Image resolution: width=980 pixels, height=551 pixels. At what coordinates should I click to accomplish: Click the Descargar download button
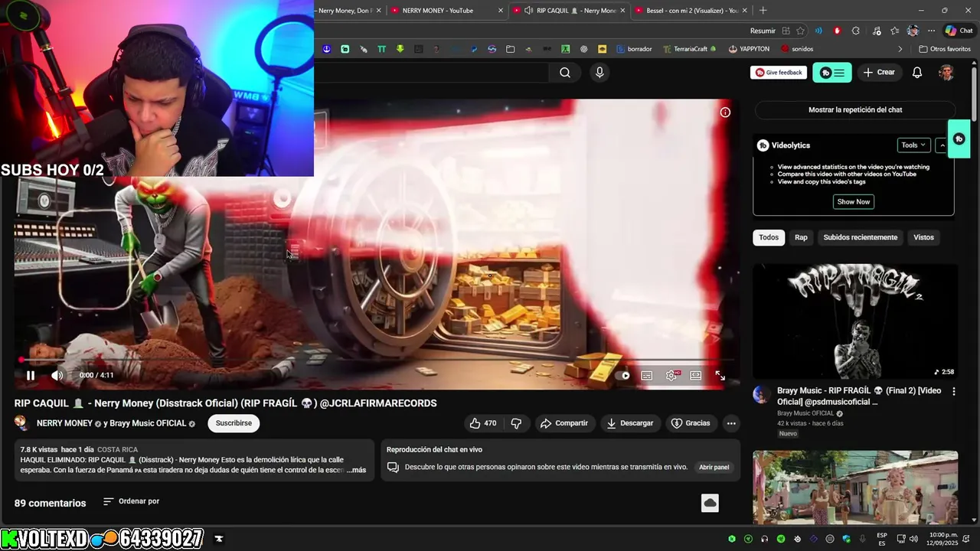pyautogui.click(x=630, y=423)
